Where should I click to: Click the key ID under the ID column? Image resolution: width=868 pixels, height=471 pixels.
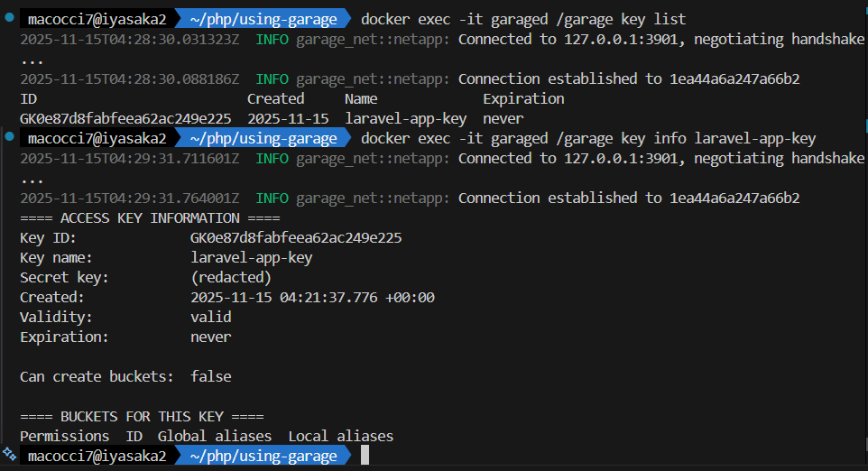point(125,118)
